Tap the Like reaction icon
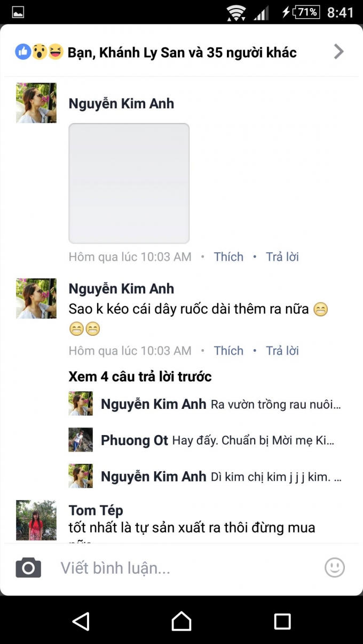Screen dimensions: 363x644 point(22,51)
